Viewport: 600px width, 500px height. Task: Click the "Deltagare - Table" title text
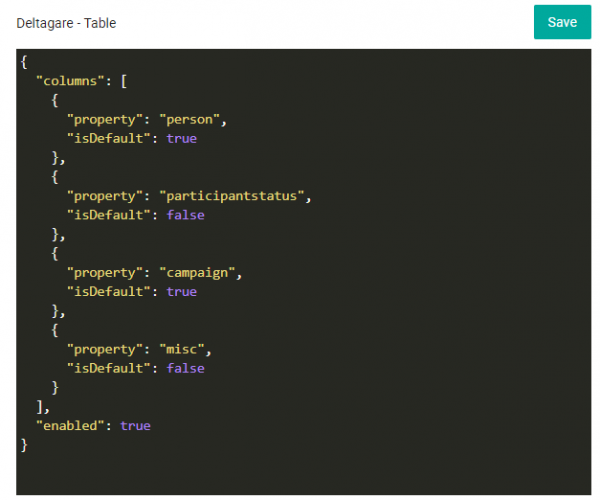[x=66, y=23]
